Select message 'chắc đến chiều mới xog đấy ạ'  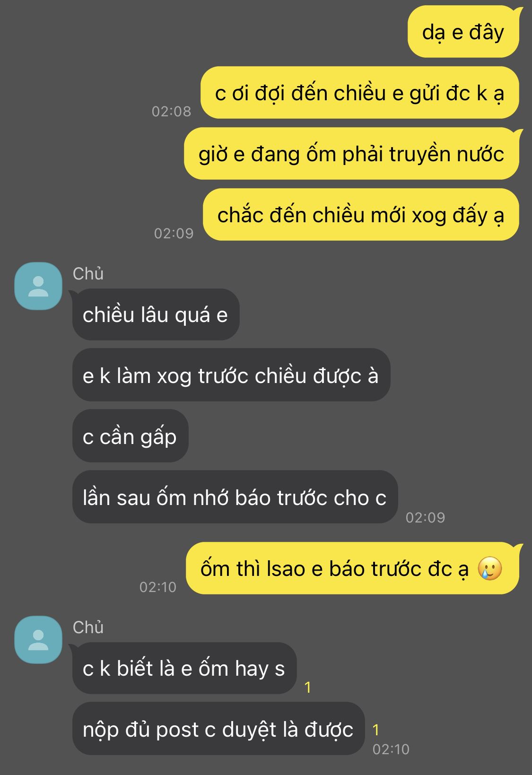tap(361, 215)
